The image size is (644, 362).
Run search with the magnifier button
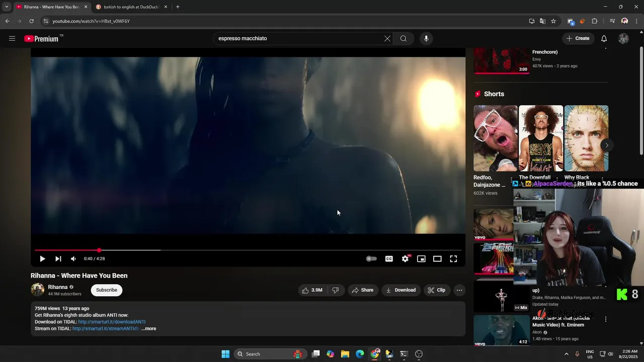coord(404,39)
